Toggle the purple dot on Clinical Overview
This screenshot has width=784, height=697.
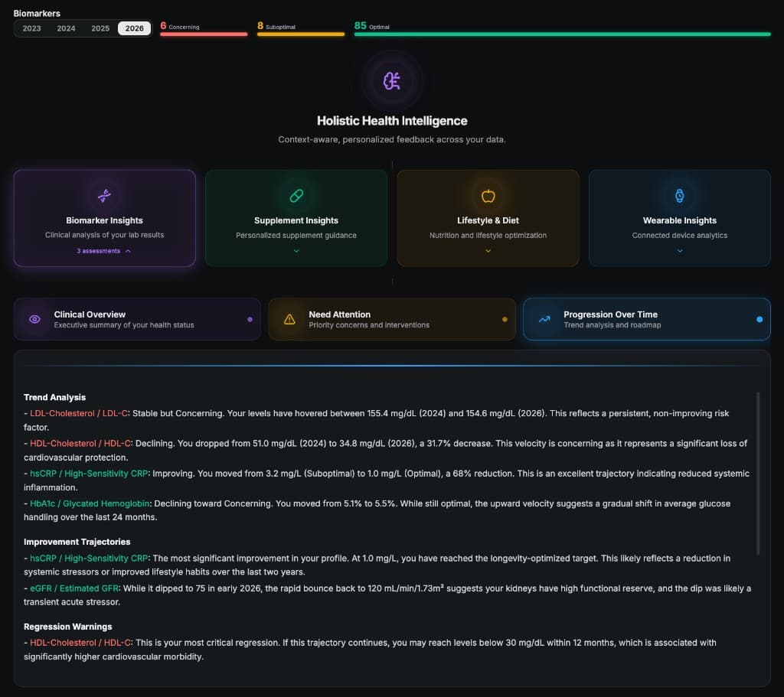250,319
